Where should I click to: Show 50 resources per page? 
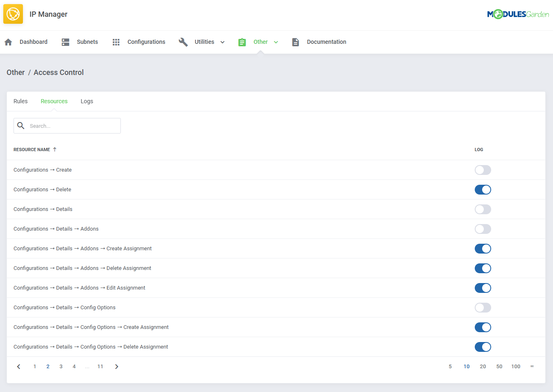(x=499, y=366)
